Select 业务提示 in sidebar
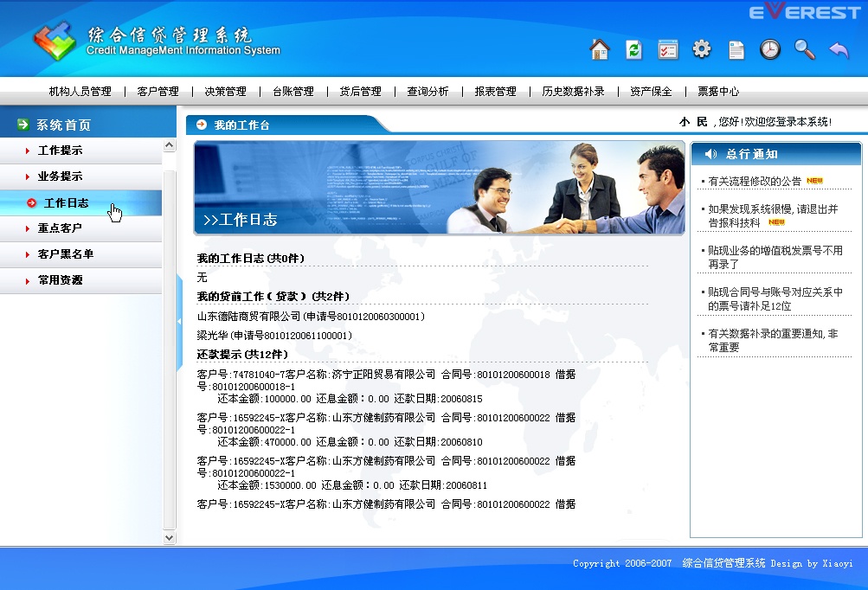Image resolution: width=868 pixels, height=590 pixels. (80, 176)
